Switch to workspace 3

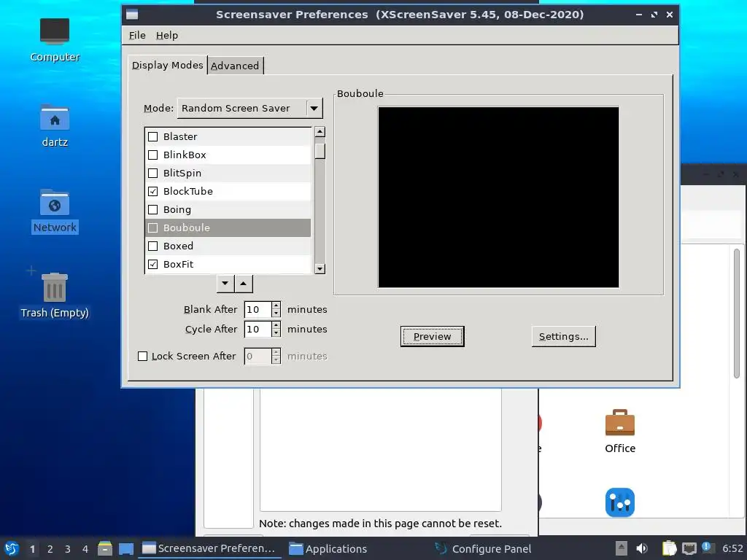(x=68, y=548)
